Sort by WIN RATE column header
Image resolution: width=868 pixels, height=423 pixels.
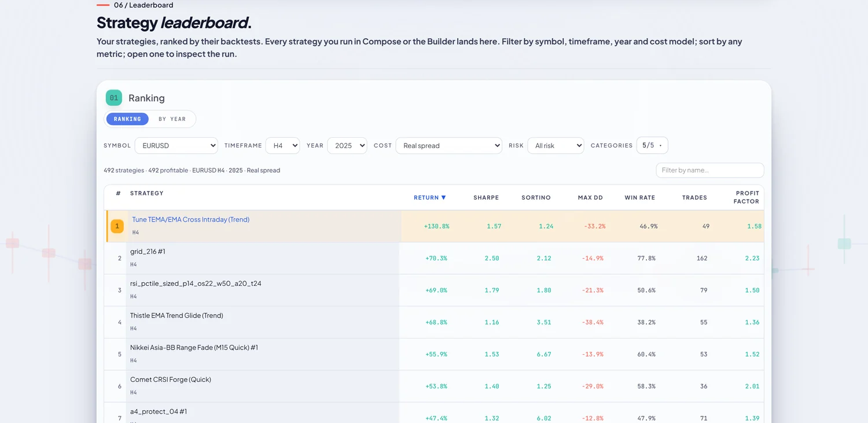pos(640,197)
